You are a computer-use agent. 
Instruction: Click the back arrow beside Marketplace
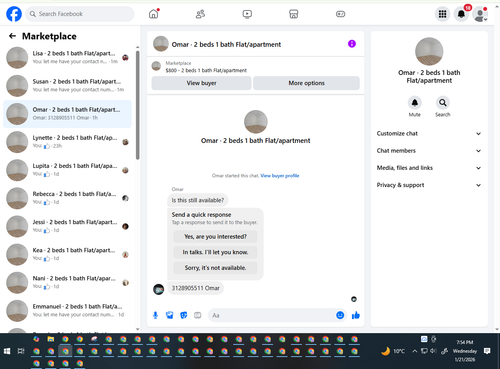pyautogui.click(x=12, y=36)
